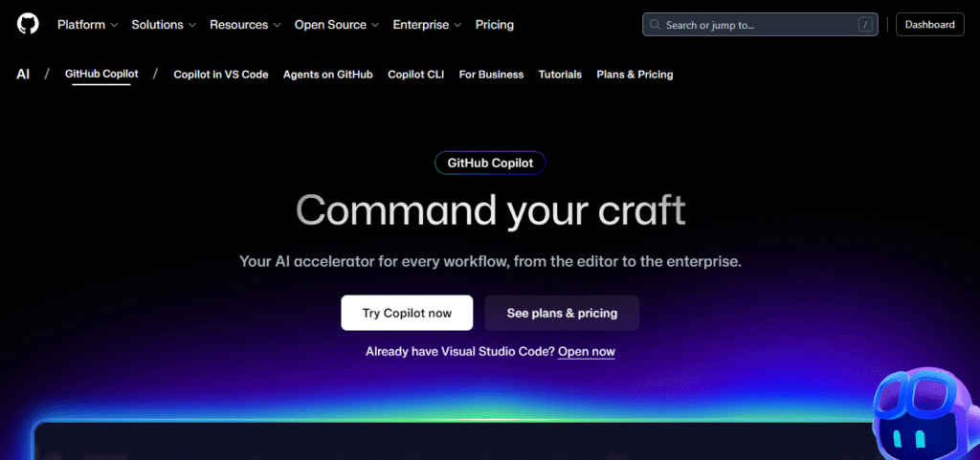
Task: Select the Copilot CLI tab
Action: 415,75
